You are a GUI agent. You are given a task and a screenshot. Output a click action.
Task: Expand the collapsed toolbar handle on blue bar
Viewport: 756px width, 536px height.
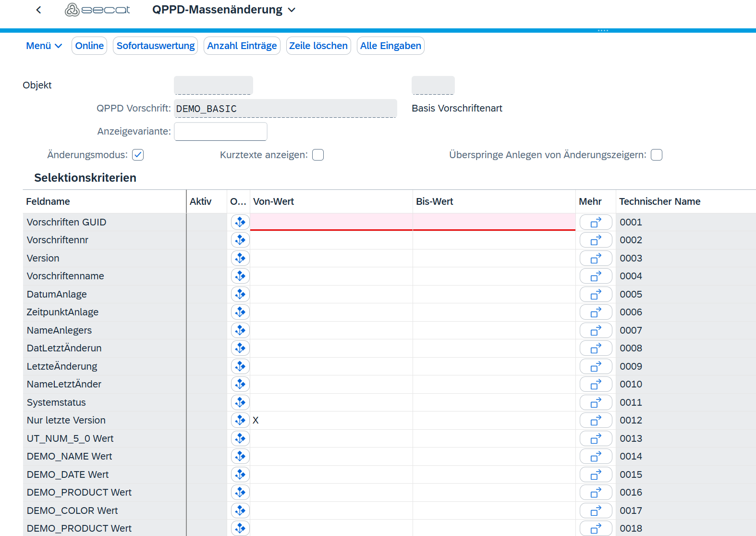tap(603, 30)
